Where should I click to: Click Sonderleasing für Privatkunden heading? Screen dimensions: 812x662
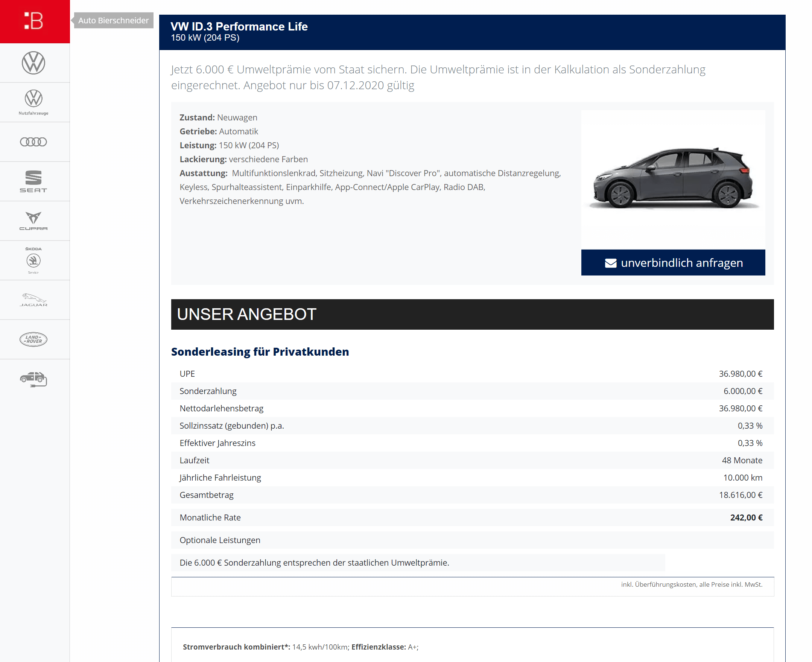(260, 352)
